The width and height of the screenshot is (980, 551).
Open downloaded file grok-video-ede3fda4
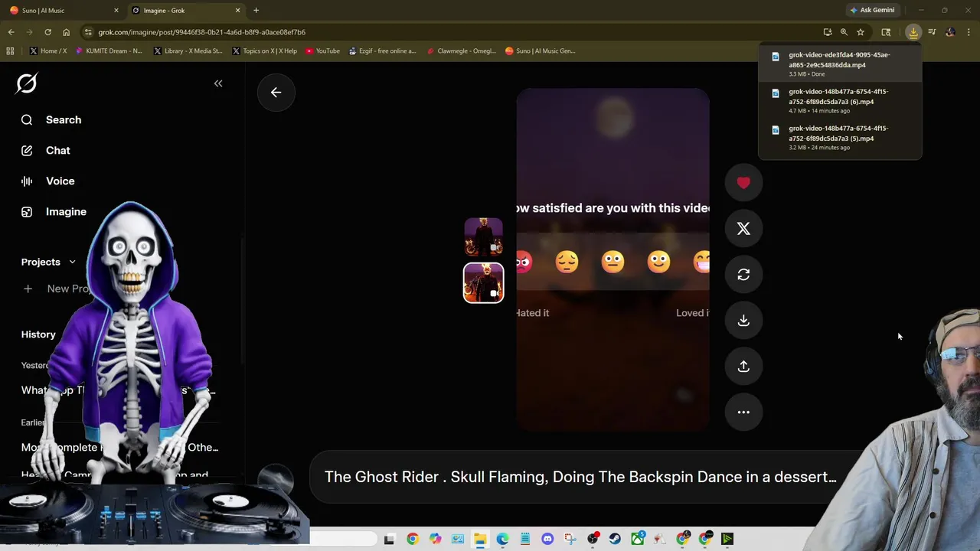(x=839, y=64)
